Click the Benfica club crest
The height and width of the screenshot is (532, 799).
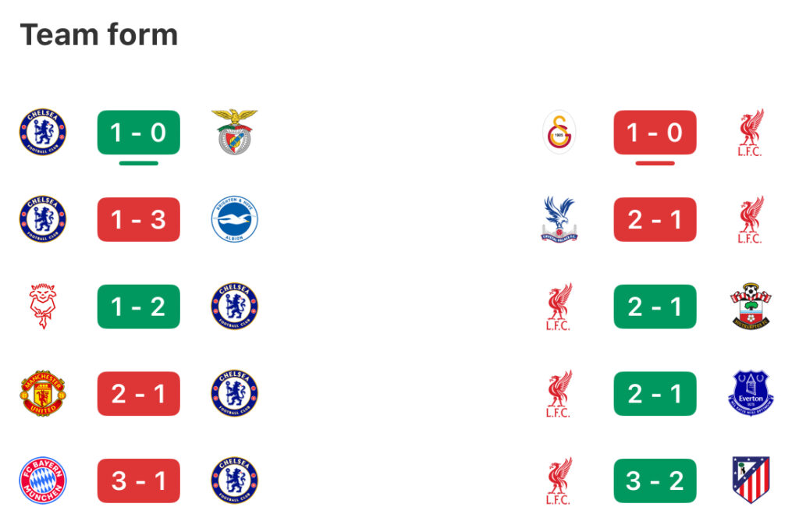[x=234, y=132]
